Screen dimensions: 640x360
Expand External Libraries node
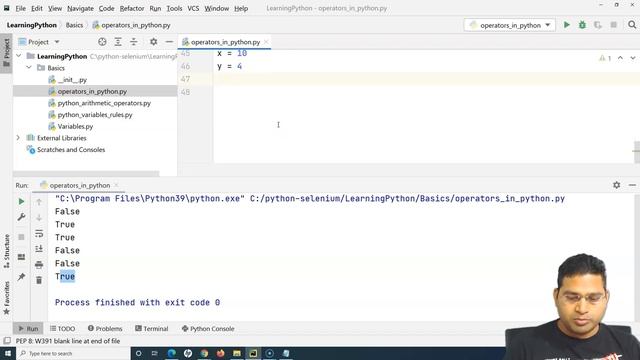point(18,138)
